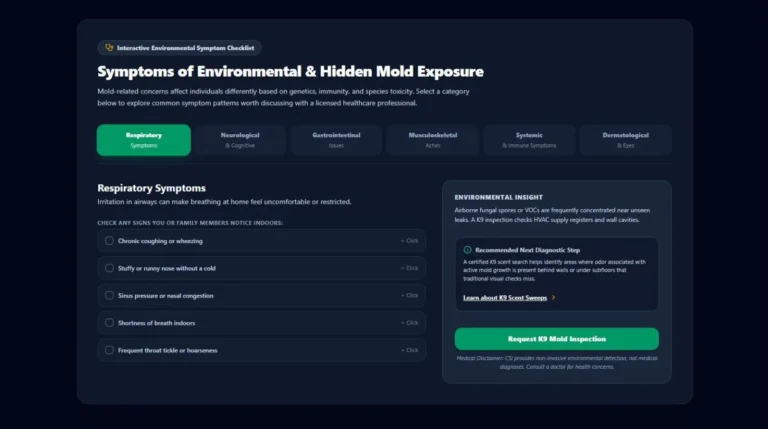Viewport: 768px width, 429px height.
Task: Click the Medical Disclaimer text
Action: (556, 362)
